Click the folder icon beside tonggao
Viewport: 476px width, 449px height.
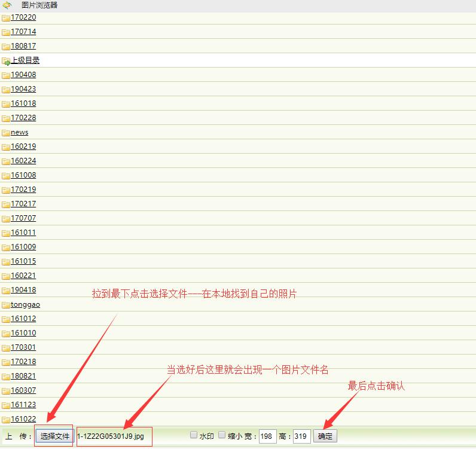[6, 305]
